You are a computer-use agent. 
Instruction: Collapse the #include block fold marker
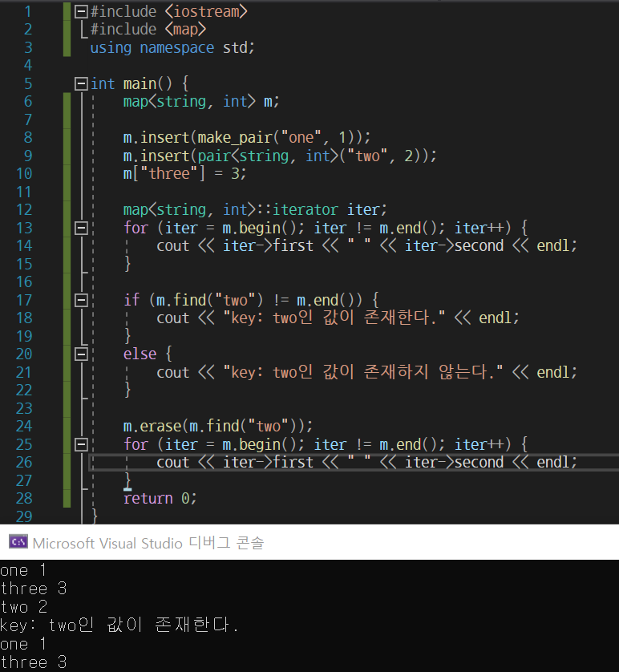point(81,11)
